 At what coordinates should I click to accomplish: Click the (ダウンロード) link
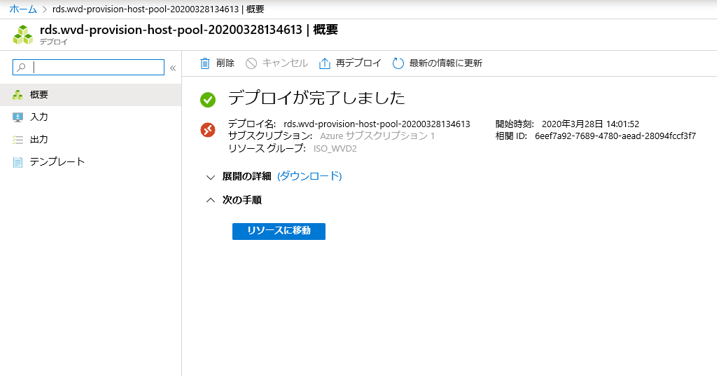(x=310, y=177)
